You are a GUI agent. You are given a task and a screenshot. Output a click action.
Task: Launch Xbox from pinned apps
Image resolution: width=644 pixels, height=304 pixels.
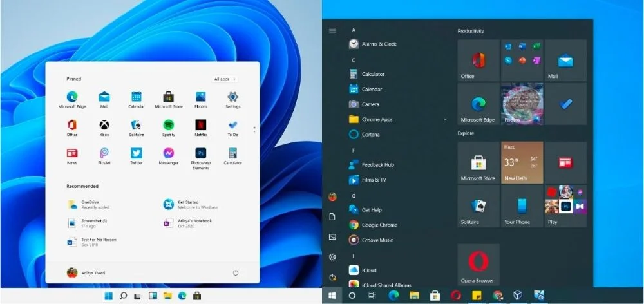pos(104,128)
